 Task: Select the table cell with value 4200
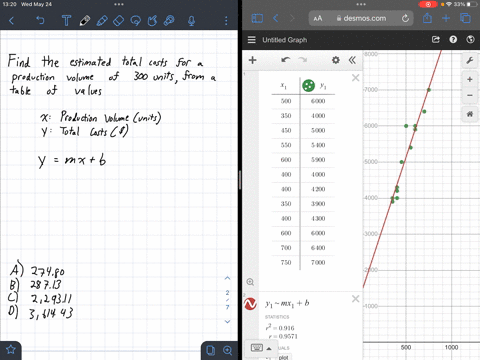(x=318, y=189)
